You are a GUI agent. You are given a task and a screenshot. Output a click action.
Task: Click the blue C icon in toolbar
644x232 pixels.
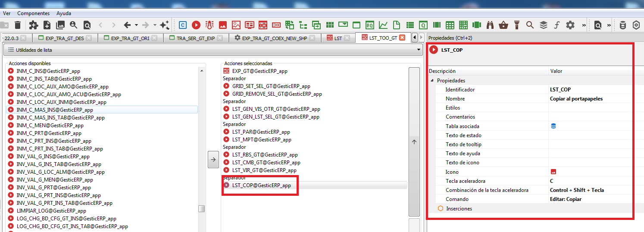point(183,25)
